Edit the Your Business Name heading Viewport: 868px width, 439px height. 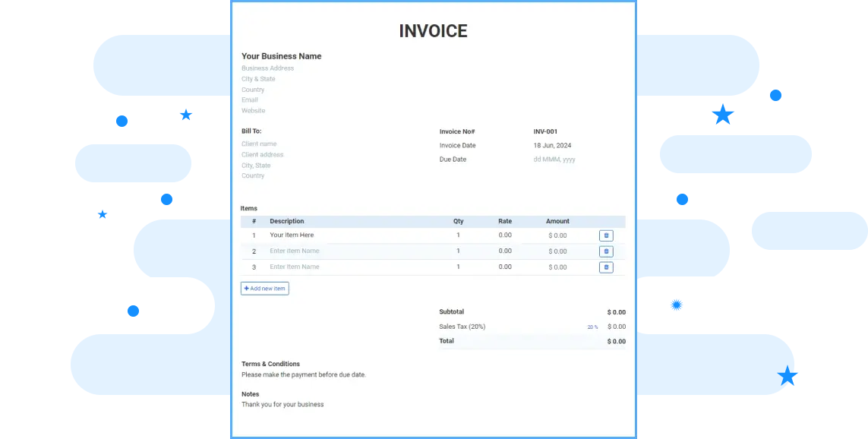[x=281, y=56]
